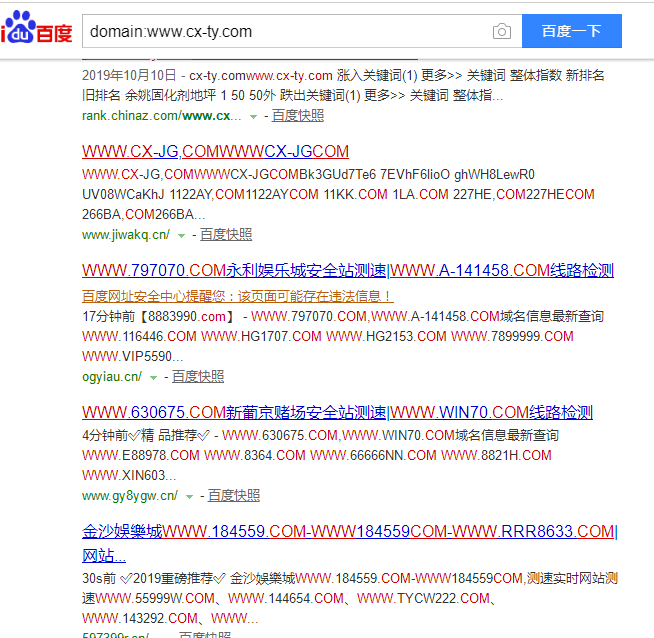Click the Baidu logo
The image size is (654, 638).
pyautogui.click(x=36, y=28)
